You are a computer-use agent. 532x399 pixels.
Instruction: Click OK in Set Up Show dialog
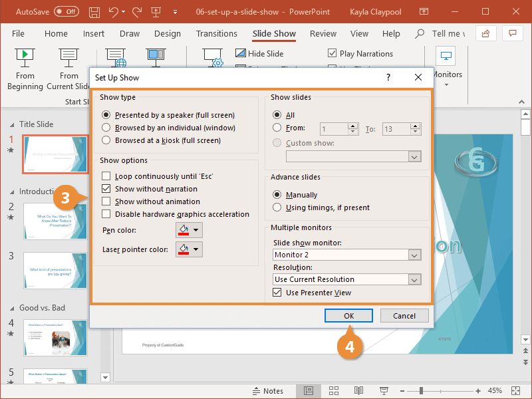[x=348, y=316]
